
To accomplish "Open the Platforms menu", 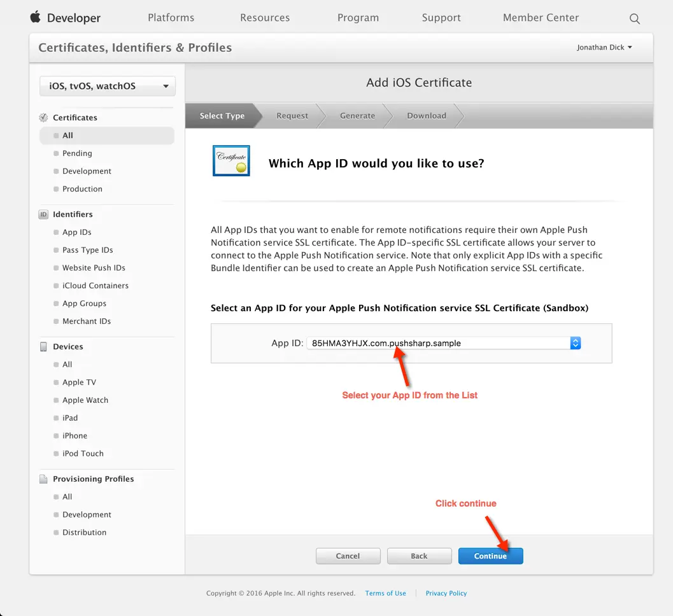I will 171,18.
